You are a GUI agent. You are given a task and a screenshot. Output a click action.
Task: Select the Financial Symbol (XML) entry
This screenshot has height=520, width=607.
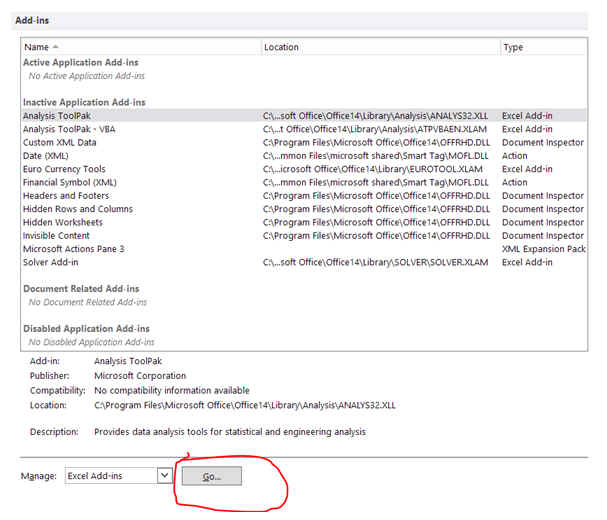click(x=70, y=183)
